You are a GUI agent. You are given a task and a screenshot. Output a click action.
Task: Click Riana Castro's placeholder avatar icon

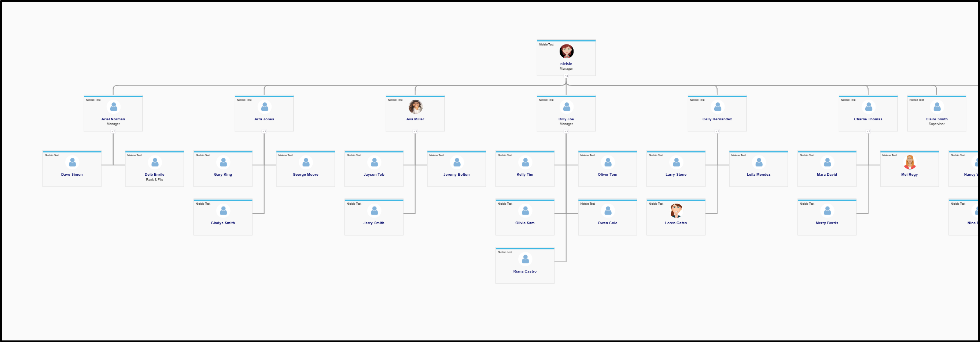(x=525, y=259)
